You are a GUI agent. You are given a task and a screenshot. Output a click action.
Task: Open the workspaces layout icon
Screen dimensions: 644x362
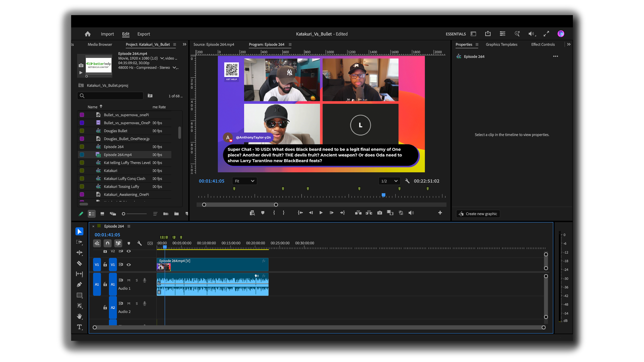point(473,34)
